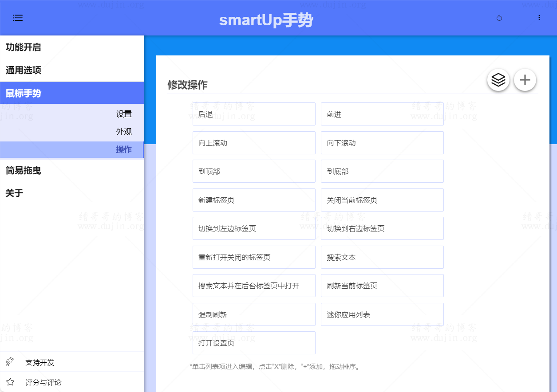Image resolution: width=557 pixels, height=392 pixels.
Task: Edit the 向上滚动 action item
Action: click(254, 143)
